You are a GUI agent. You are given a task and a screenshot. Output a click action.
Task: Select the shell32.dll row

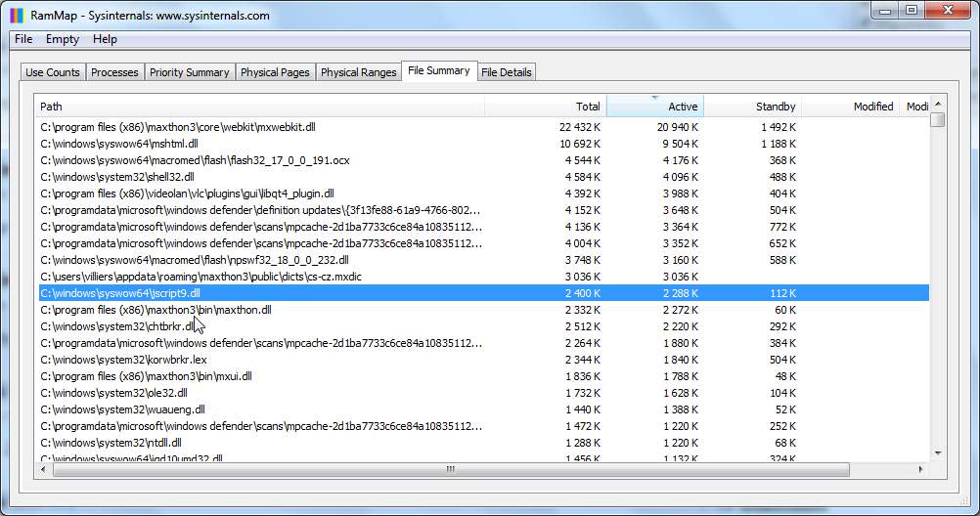click(484, 177)
